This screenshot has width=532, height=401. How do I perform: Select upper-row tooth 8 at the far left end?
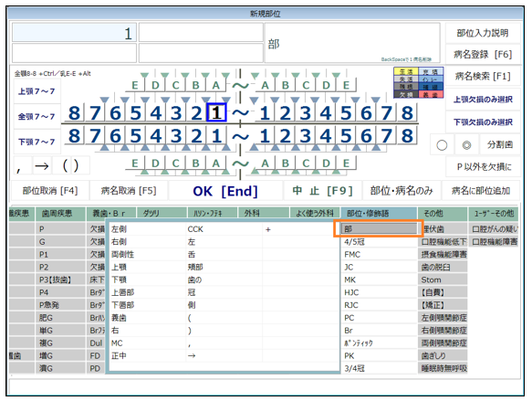pos(74,112)
